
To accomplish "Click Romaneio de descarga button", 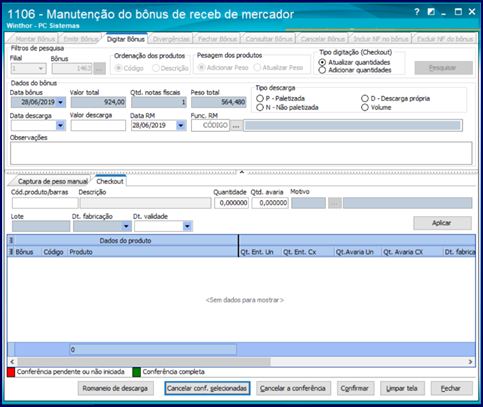I will 115,388.
